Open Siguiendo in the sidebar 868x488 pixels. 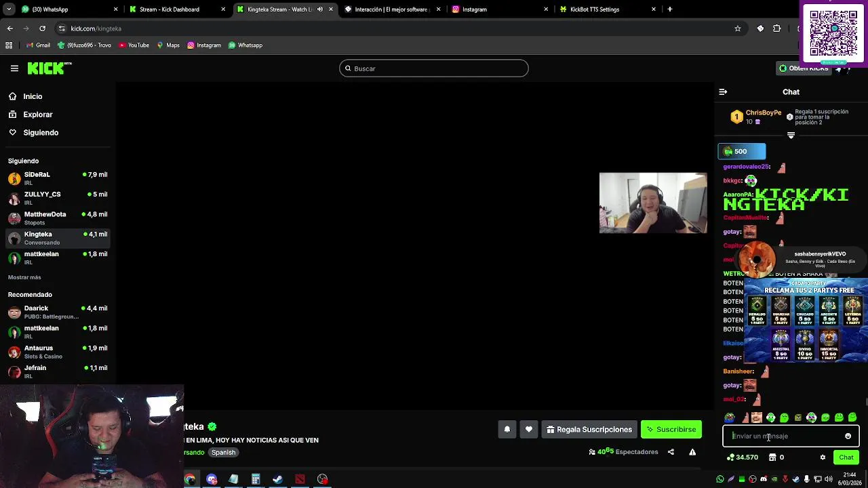(x=41, y=133)
